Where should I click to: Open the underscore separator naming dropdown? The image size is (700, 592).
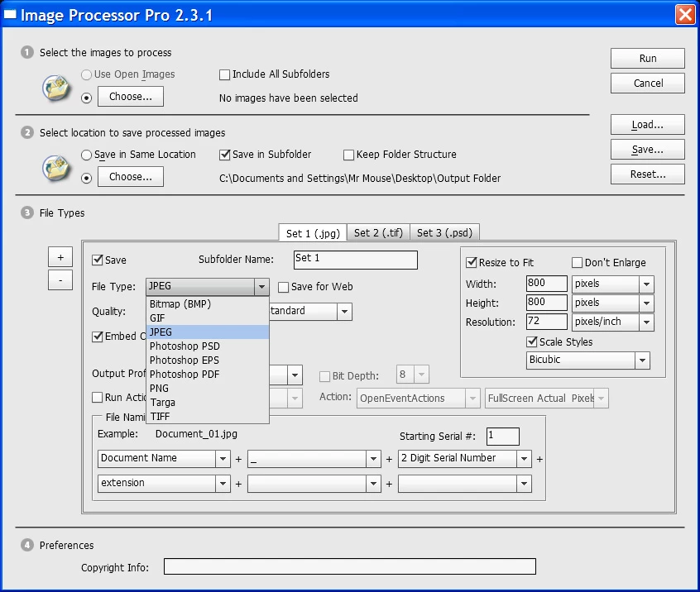pos(373,459)
